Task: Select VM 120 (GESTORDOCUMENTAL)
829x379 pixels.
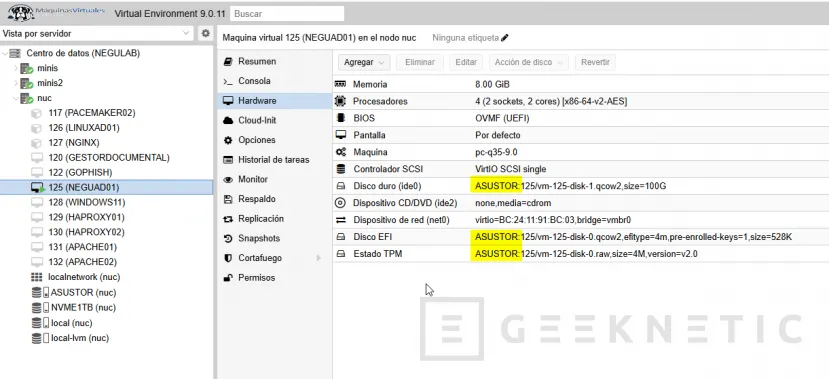Action: coord(108,158)
